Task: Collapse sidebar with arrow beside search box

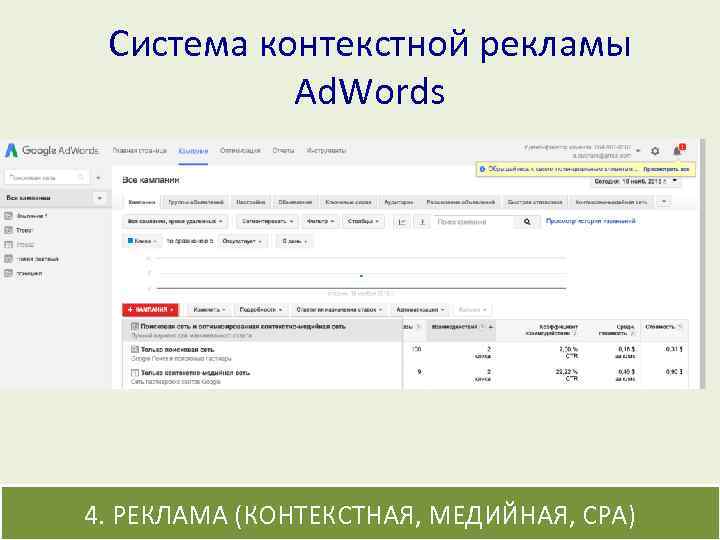Action: pos(98,178)
